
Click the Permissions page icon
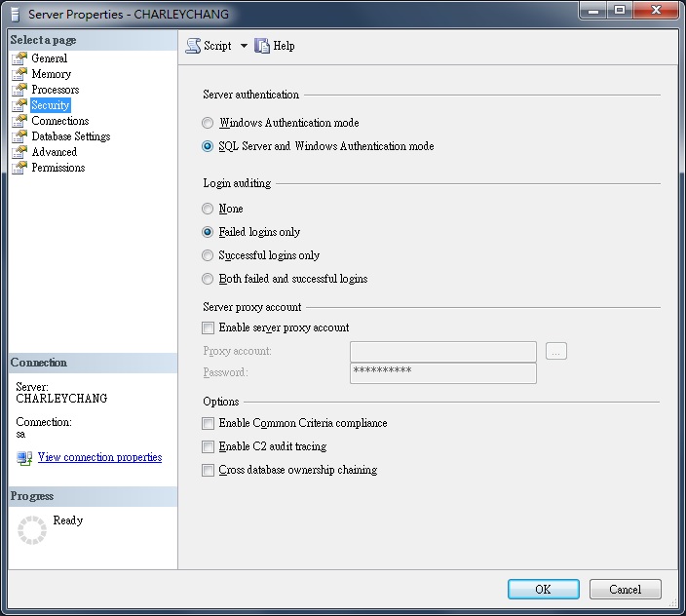[x=19, y=168]
